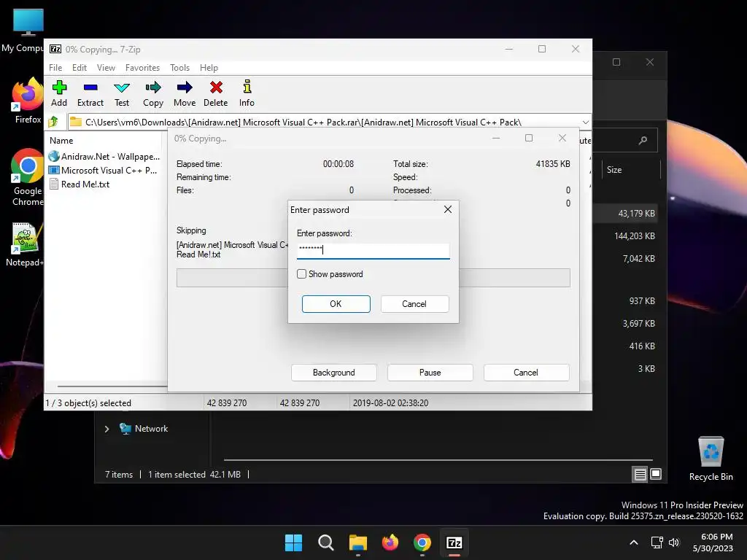Open Firefox from the desktop shortcut
This screenshot has height=560, width=747.
pyautogui.click(x=28, y=101)
